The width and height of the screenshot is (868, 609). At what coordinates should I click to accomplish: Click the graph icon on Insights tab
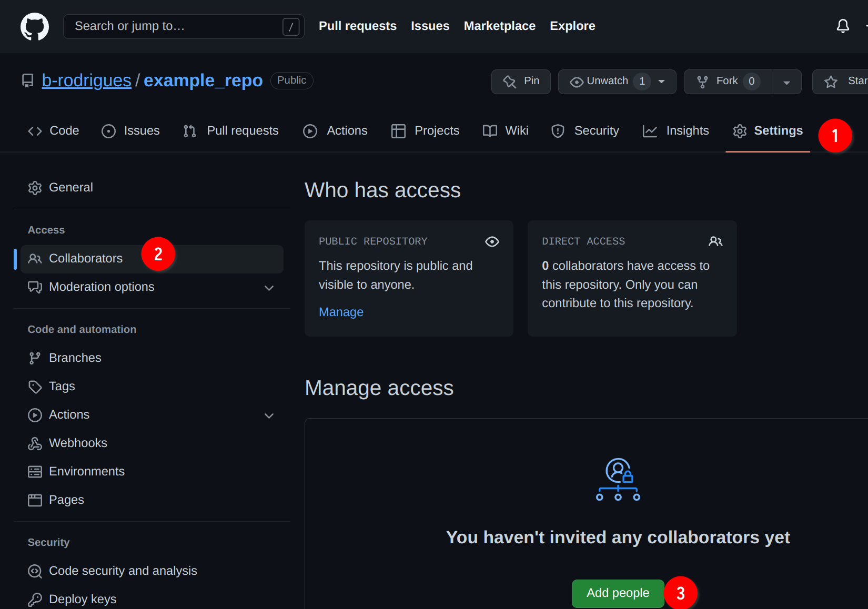point(650,131)
